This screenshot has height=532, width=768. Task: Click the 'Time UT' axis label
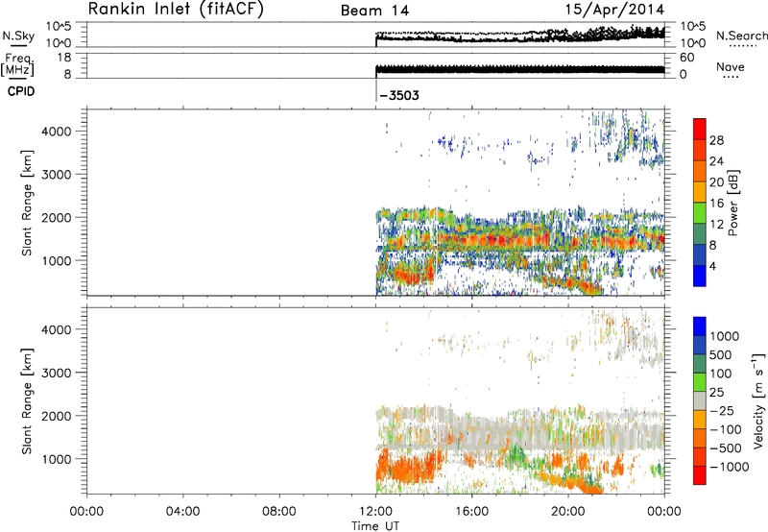point(375,526)
